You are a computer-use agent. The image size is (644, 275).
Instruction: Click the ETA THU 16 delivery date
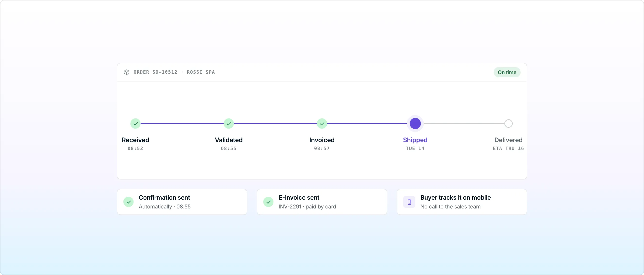coord(509,149)
